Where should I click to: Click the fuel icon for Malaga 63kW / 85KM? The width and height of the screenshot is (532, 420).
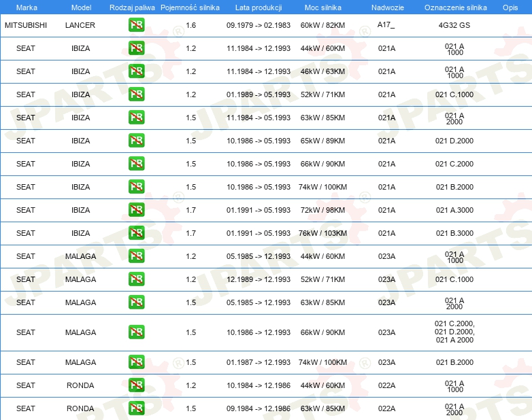point(136,302)
